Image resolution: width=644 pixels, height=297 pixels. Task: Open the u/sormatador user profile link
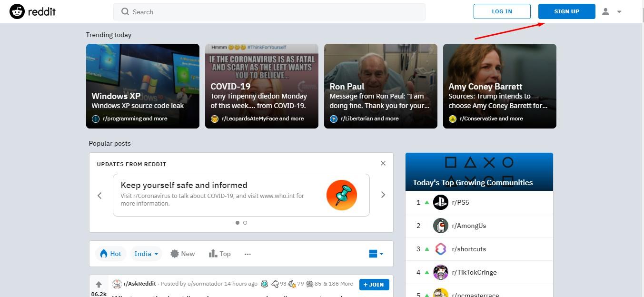pyautogui.click(x=204, y=284)
